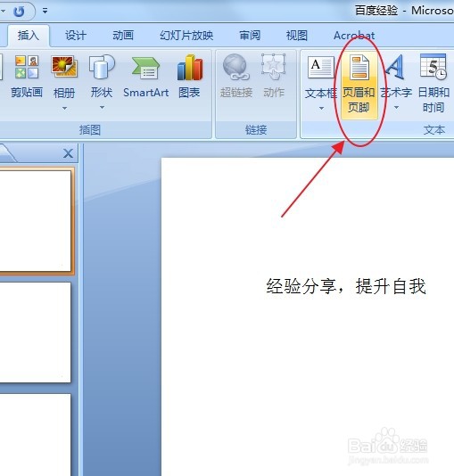Open the Slide Show (幻灯片放映) tab

(x=186, y=36)
